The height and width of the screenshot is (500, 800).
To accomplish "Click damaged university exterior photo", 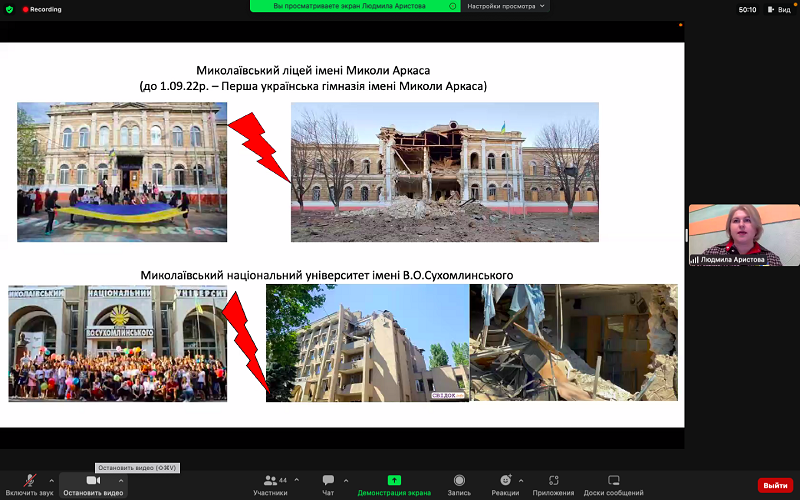I will point(367,343).
